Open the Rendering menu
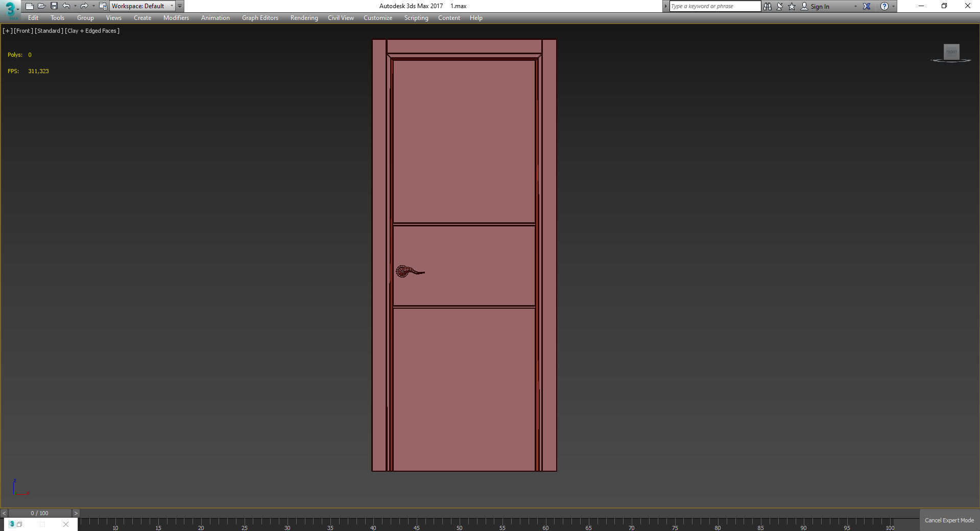 pos(304,18)
